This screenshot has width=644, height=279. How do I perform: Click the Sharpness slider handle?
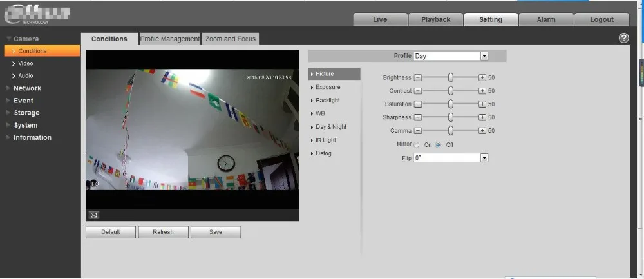(451, 117)
